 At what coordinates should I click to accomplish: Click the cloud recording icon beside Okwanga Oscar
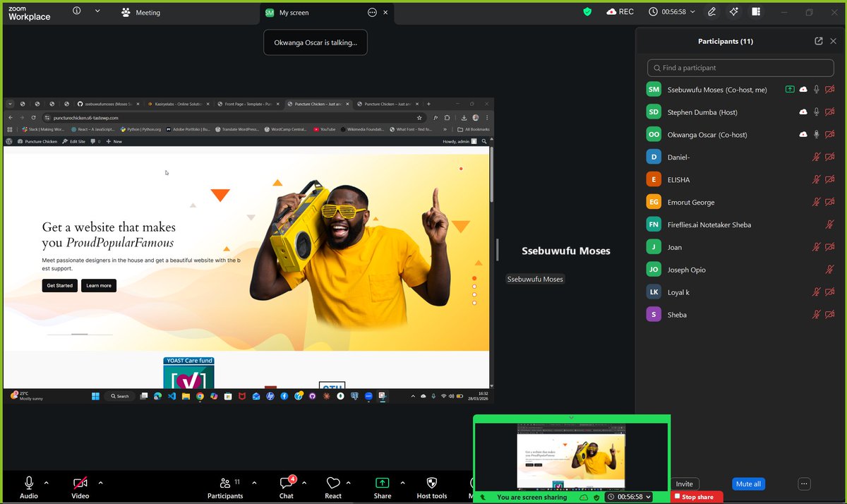tap(803, 135)
